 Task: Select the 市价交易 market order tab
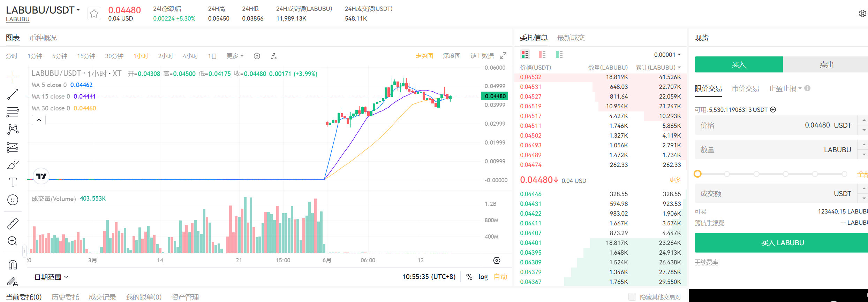tap(745, 88)
